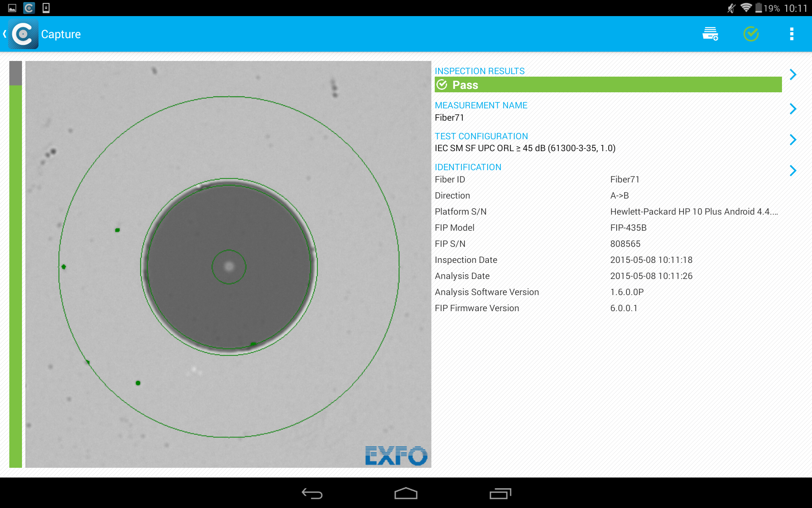Tap the fiber core in the endface image

point(229,267)
